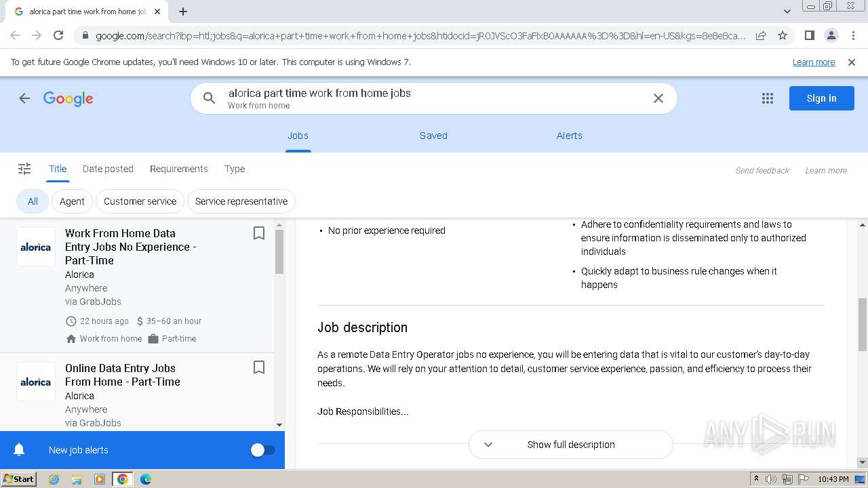Click the page scrollbar thumb
Screen dimensions: 868x488
tap(863, 324)
